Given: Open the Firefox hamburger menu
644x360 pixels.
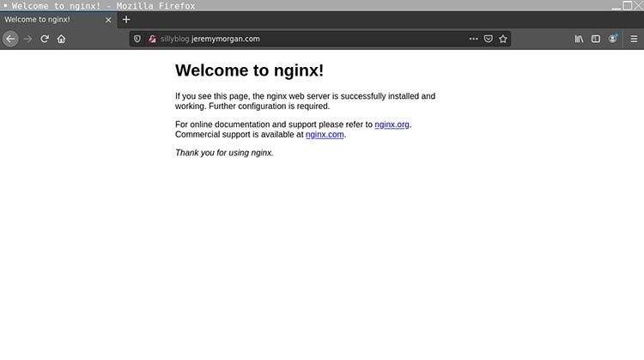Looking at the screenshot, I should pyautogui.click(x=634, y=39).
